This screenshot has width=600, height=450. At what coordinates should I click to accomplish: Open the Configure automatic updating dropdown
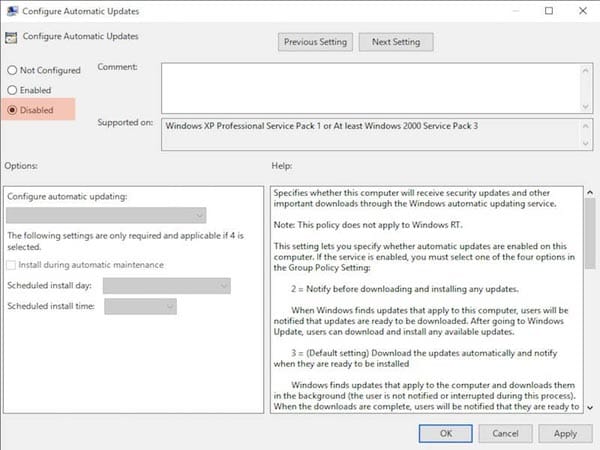point(106,215)
